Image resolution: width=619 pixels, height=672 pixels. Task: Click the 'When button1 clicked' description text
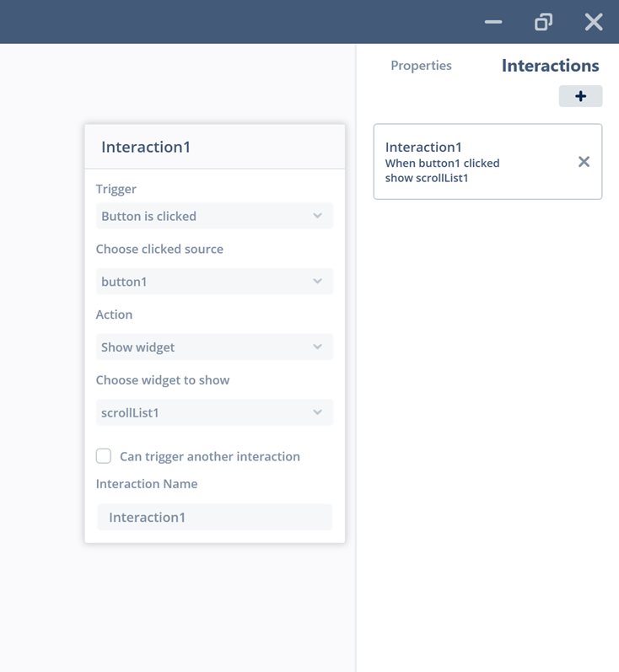point(443,164)
